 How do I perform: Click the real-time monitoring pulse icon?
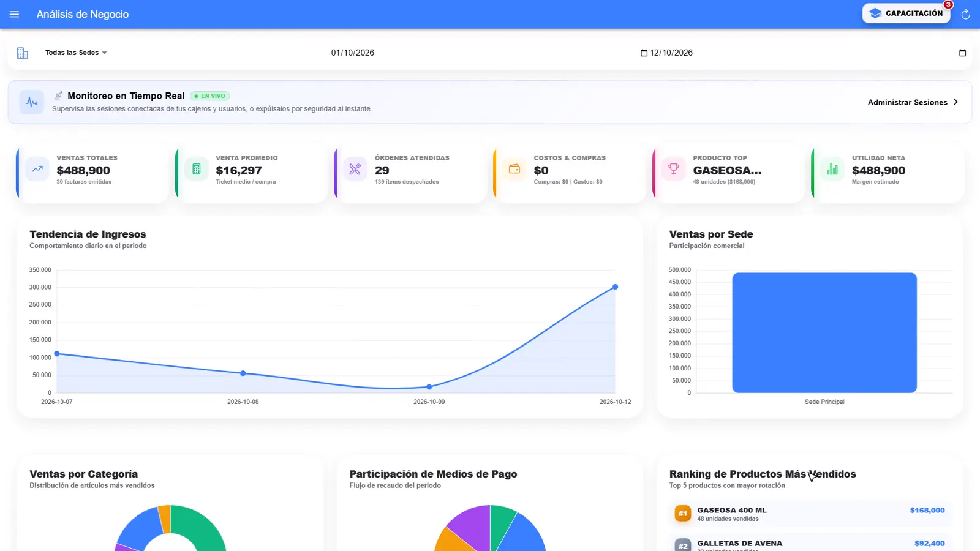[x=31, y=102]
